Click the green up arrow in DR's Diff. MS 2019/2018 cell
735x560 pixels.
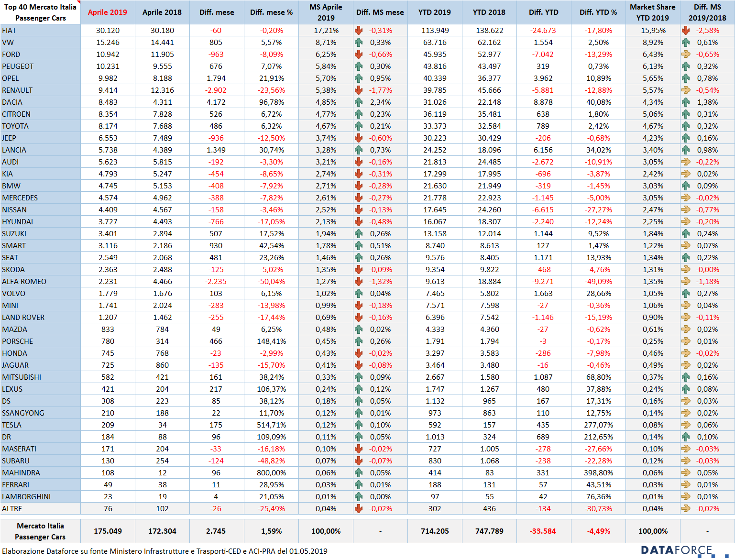[686, 437]
